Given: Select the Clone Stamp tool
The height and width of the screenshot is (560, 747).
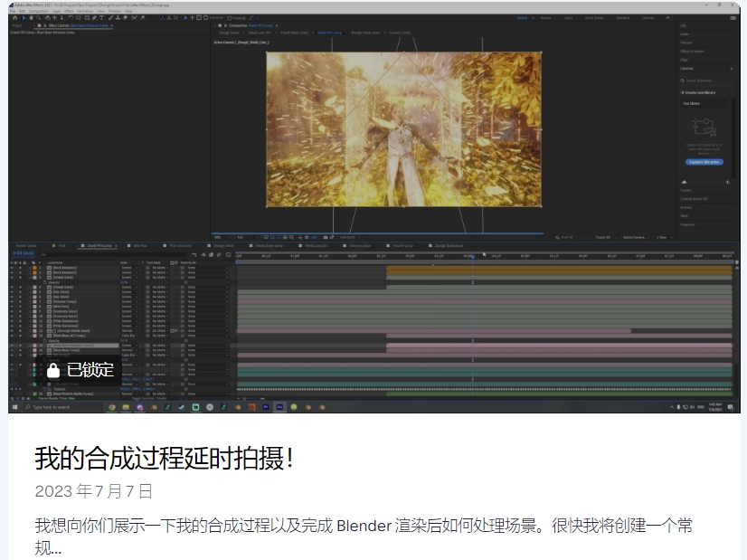Looking at the screenshot, I should click(118, 17).
